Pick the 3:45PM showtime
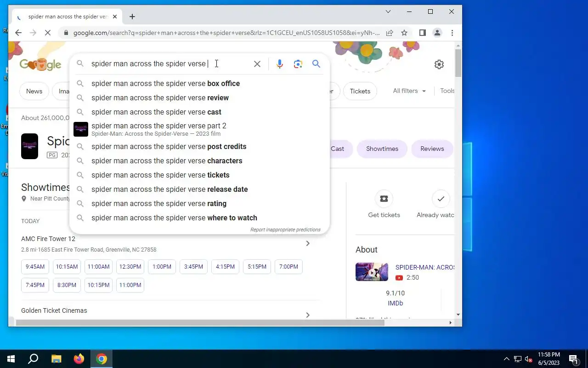This screenshot has height=368, width=588. click(193, 267)
